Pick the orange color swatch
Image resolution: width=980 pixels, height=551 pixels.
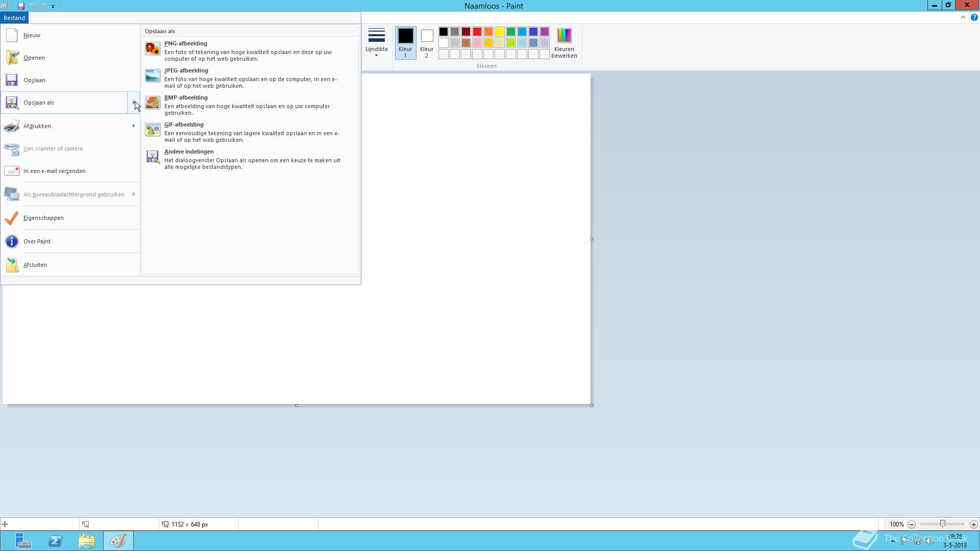pyautogui.click(x=488, y=32)
